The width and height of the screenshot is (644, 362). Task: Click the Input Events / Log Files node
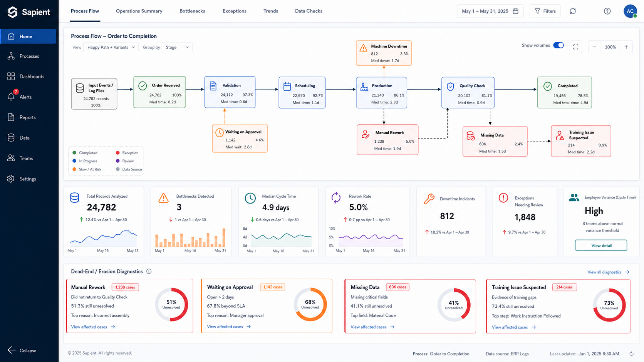coord(94,94)
